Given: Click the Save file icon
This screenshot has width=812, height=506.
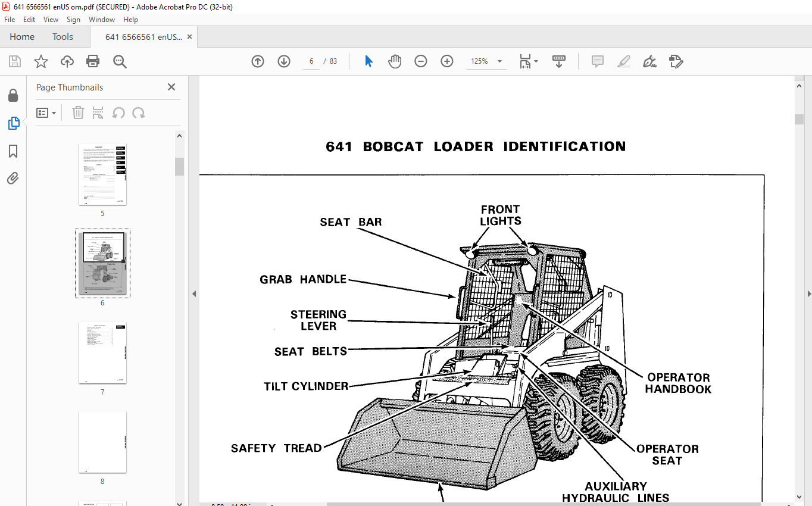Looking at the screenshot, I should point(15,61).
